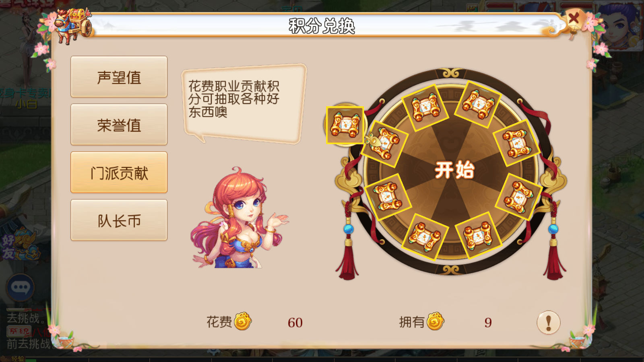Select the 声望值 tab
This screenshot has width=644, height=362.
tap(119, 77)
